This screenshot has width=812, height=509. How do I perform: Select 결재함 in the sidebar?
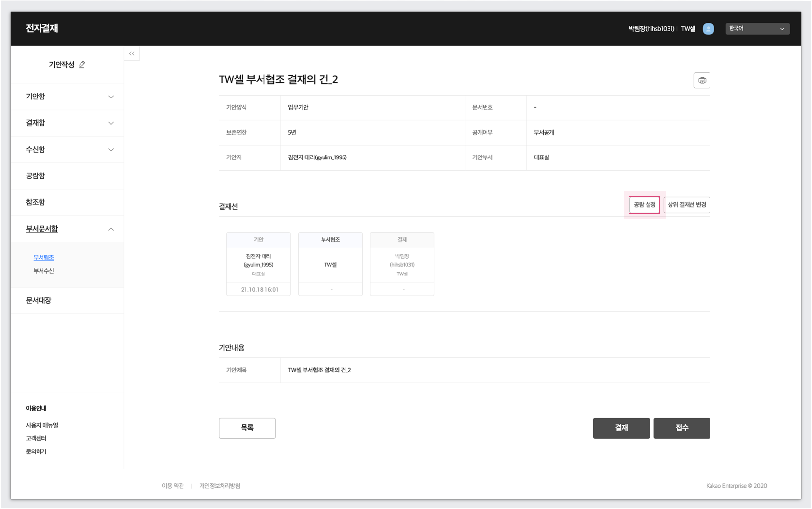(36, 122)
